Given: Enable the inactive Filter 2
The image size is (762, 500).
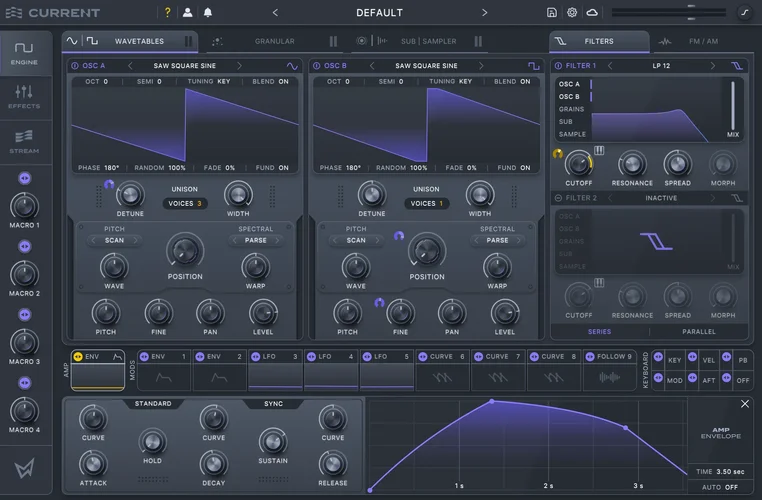Looking at the screenshot, I should (558, 198).
